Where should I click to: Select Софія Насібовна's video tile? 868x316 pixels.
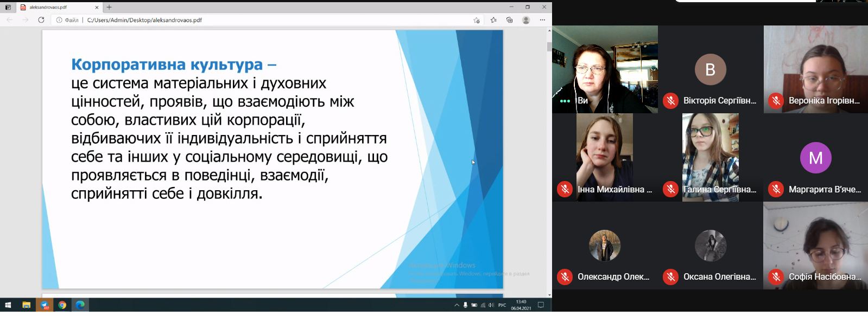coord(815,245)
